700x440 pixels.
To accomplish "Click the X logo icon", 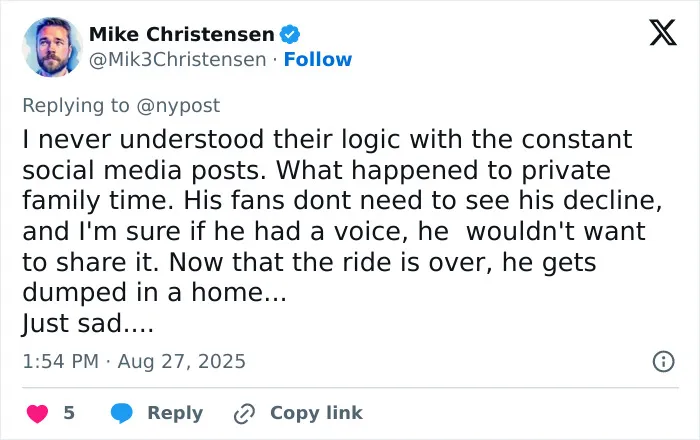I will point(663,33).
